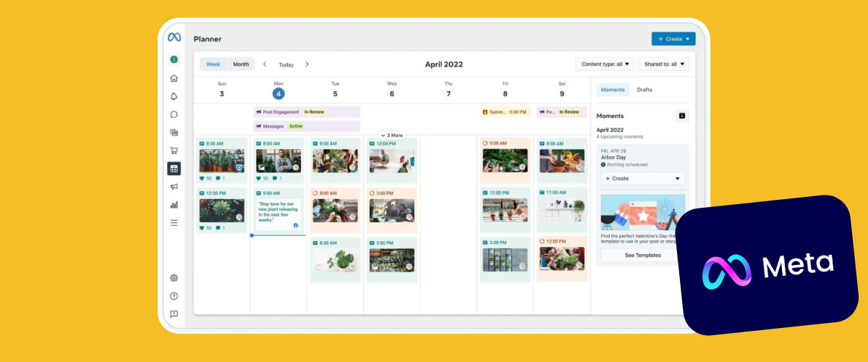Open Friday 12:00 PM post thumbnail

coord(505,210)
